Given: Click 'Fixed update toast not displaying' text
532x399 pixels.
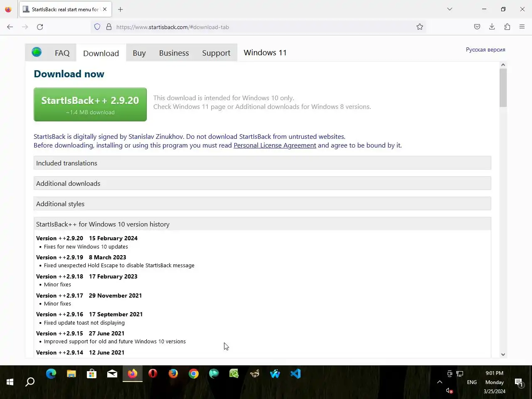Looking at the screenshot, I should [84, 323].
